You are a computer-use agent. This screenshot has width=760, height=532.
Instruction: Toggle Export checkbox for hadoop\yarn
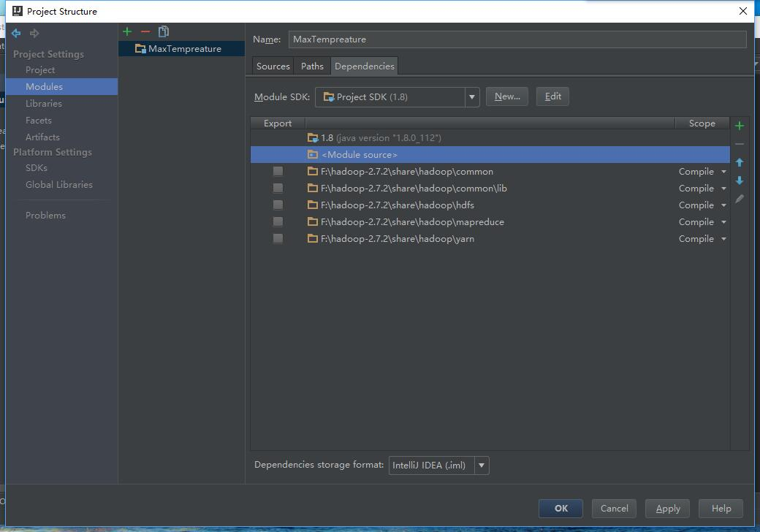pyautogui.click(x=278, y=238)
